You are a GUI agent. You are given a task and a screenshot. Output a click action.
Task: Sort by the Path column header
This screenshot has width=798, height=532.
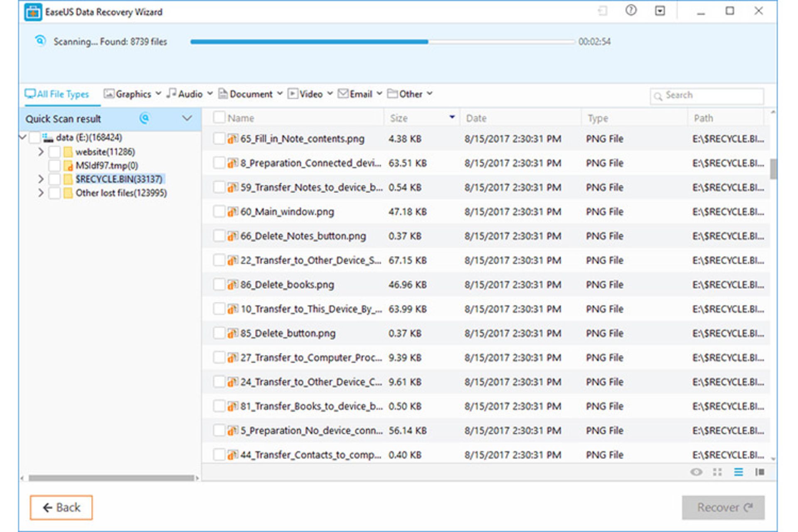(726, 118)
